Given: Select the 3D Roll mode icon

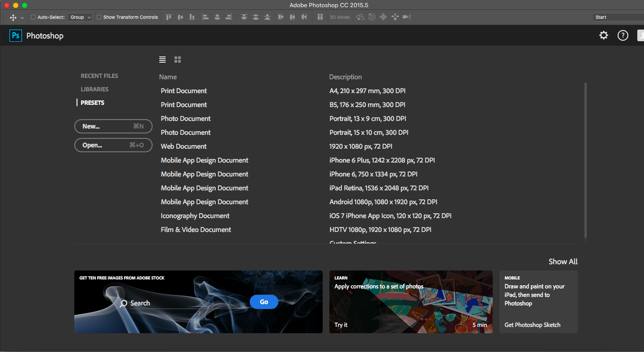Looking at the screenshot, I should coord(371,17).
